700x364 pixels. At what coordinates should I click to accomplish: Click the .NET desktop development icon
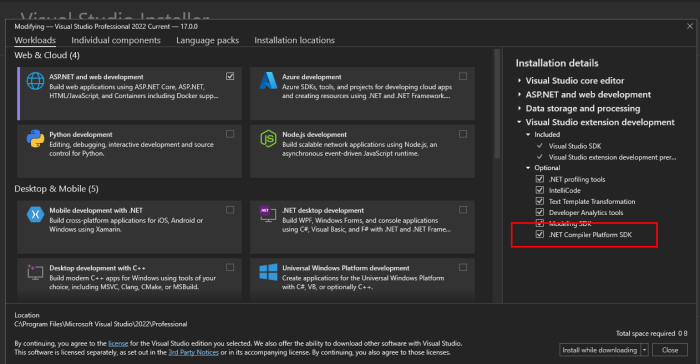pyautogui.click(x=268, y=214)
